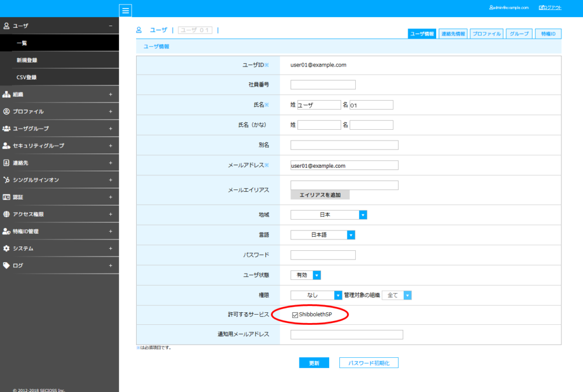583x392 pixels.
Task: Click the ログ tag icon in the sidebar
Action: (7, 265)
